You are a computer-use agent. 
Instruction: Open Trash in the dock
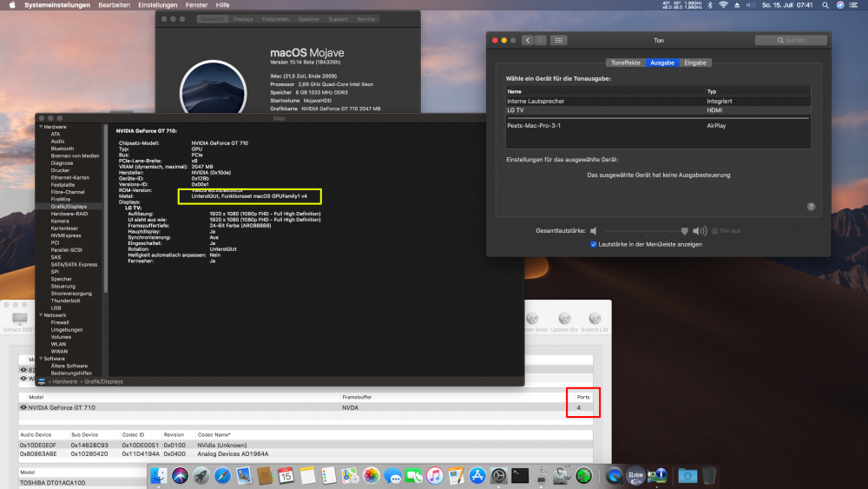point(709,476)
